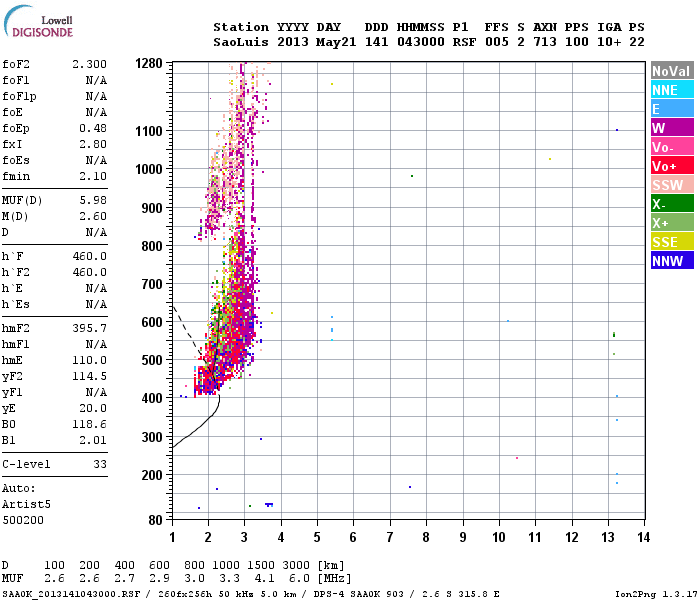This screenshot has width=700, height=600.
Task: Click the 14 MHz frequency axis label
Action: (643, 537)
